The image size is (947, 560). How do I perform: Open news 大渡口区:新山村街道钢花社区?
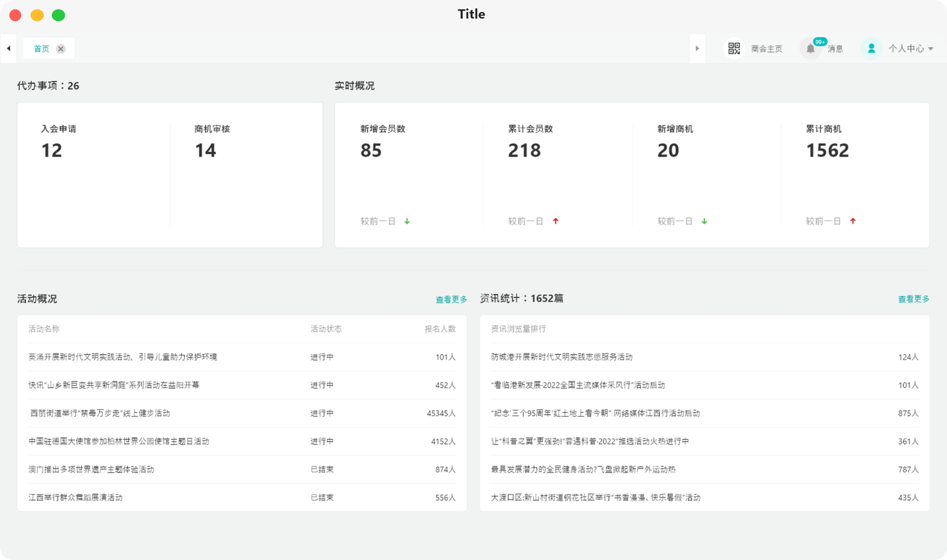coord(596,497)
